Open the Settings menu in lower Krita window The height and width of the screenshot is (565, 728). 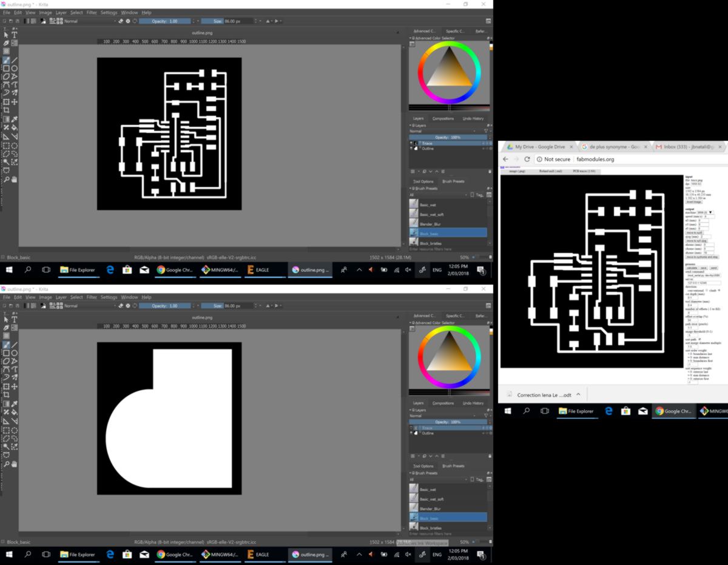(109, 297)
